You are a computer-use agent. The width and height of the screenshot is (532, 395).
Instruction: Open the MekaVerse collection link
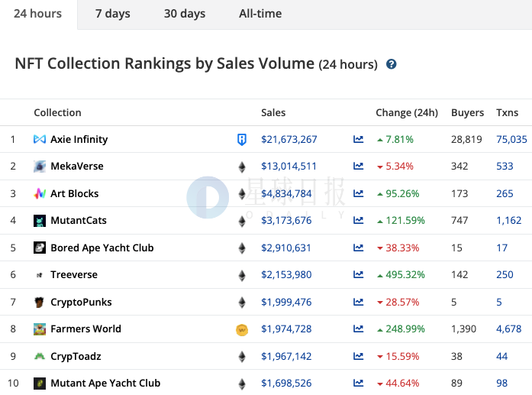click(77, 166)
